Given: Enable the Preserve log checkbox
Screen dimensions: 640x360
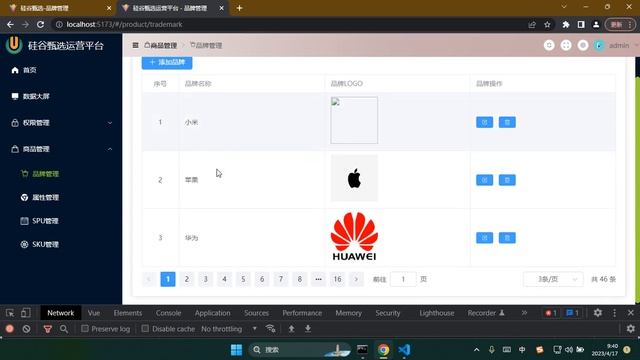Looking at the screenshot, I should (x=85, y=329).
